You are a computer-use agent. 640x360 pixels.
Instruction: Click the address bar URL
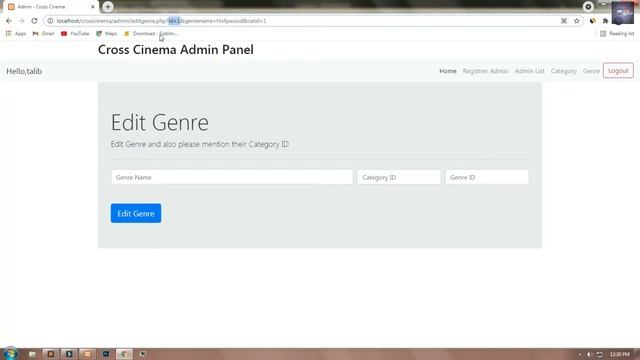pyautogui.click(x=161, y=21)
